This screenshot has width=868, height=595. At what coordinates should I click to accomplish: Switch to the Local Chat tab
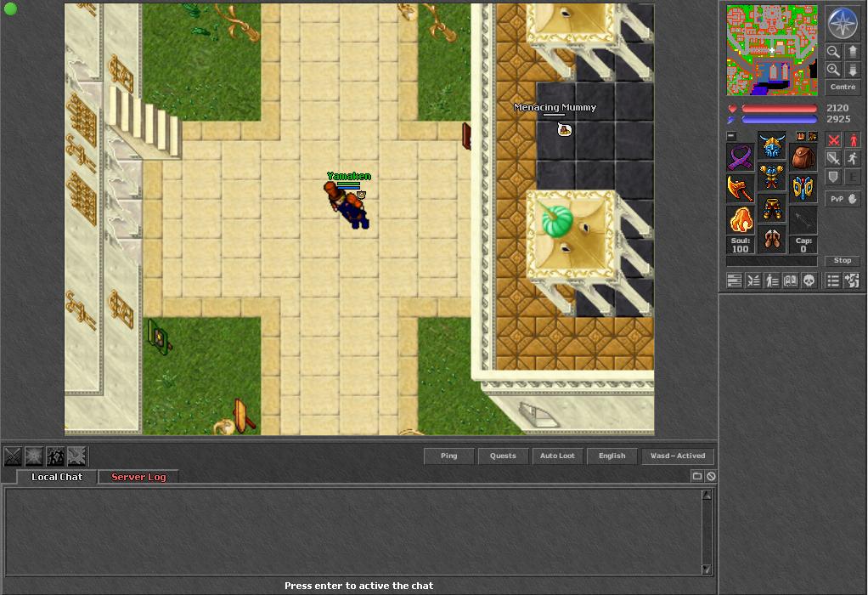click(57, 477)
